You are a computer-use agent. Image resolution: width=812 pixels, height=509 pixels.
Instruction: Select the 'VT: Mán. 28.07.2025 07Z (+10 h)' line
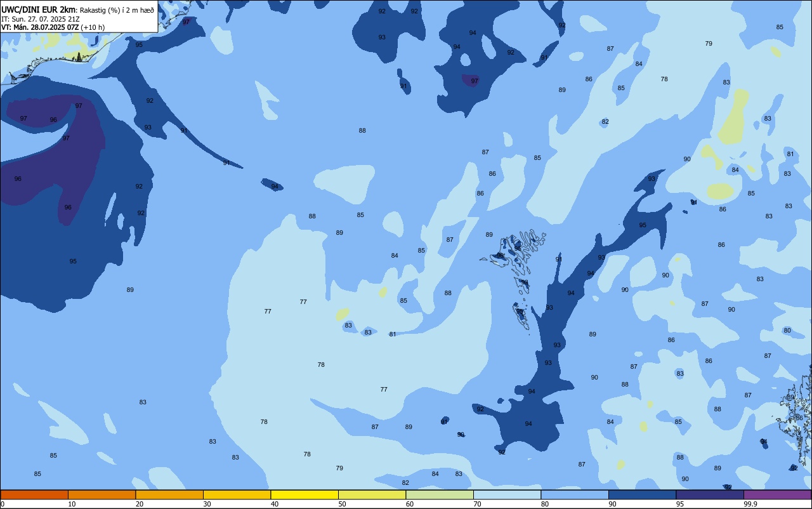tap(53, 27)
